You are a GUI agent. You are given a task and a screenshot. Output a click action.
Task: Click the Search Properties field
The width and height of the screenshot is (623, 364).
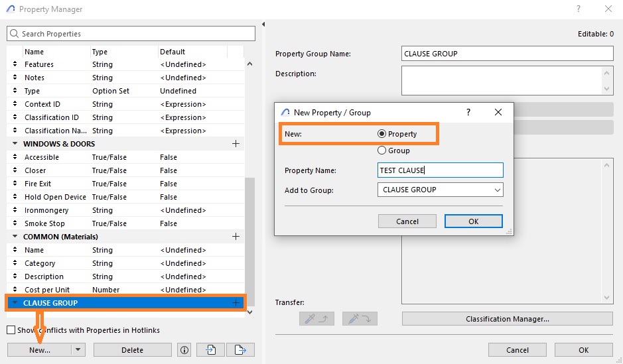pyautogui.click(x=131, y=34)
